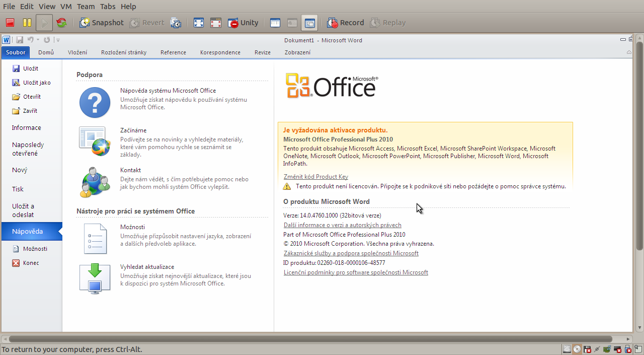
Task: Click quick access Save floppy icon
Action: point(20,40)
